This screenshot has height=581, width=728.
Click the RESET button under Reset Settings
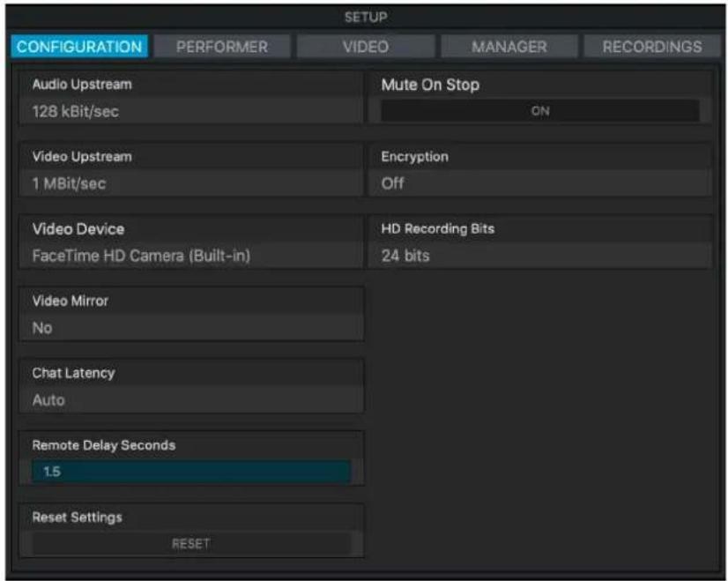[191, 544]
